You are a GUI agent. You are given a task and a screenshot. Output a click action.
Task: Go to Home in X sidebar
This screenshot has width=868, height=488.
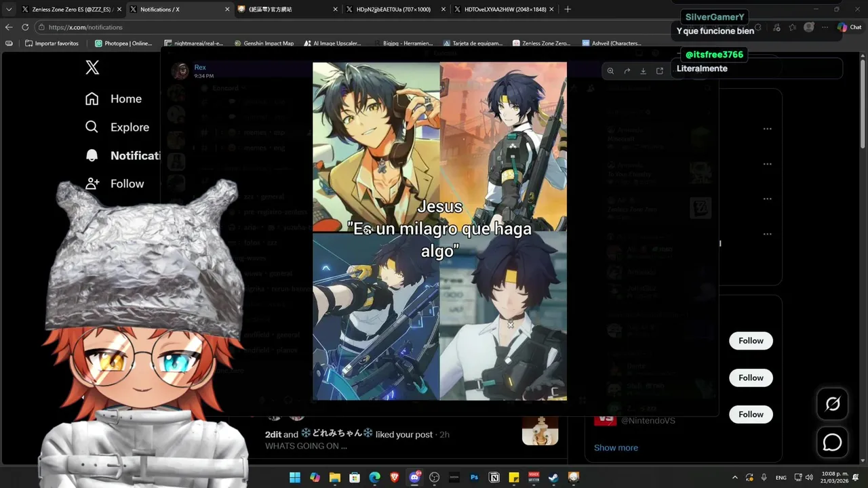113,99
